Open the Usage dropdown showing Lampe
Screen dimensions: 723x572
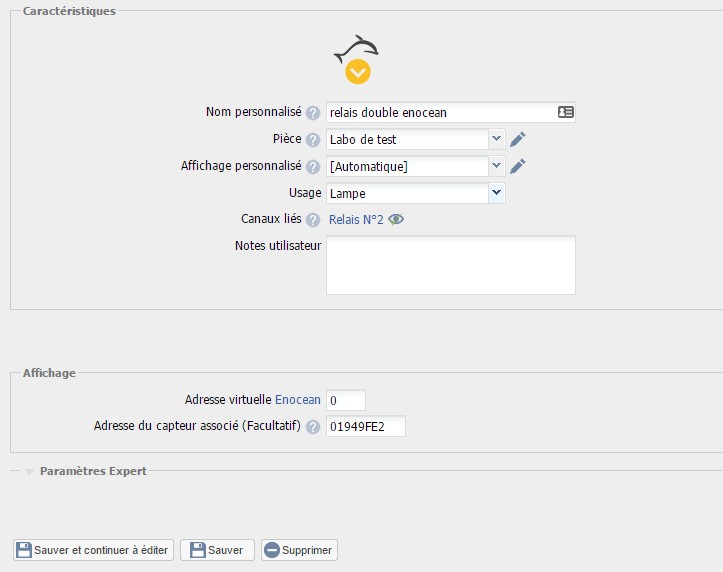[x=416, y=193]
